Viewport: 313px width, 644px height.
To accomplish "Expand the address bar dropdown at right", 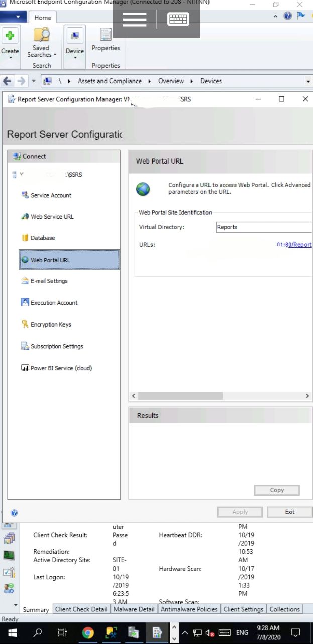I will pyautogui.click(x=308, y=81).
